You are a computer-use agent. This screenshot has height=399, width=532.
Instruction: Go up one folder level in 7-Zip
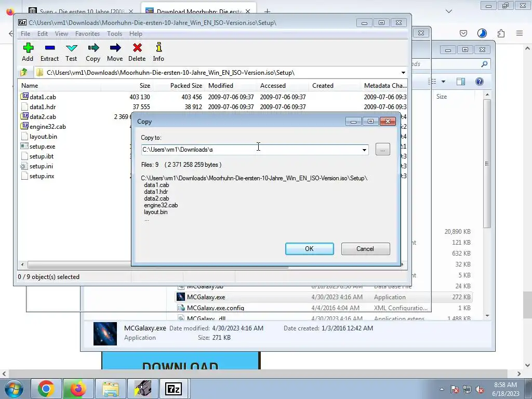[x=24, y=72]
